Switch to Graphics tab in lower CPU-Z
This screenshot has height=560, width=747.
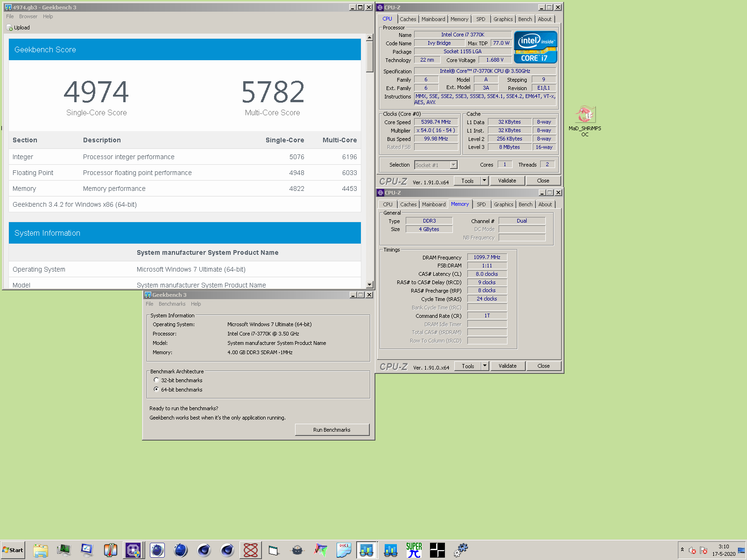pyautogui.click(x=504, y=204)
